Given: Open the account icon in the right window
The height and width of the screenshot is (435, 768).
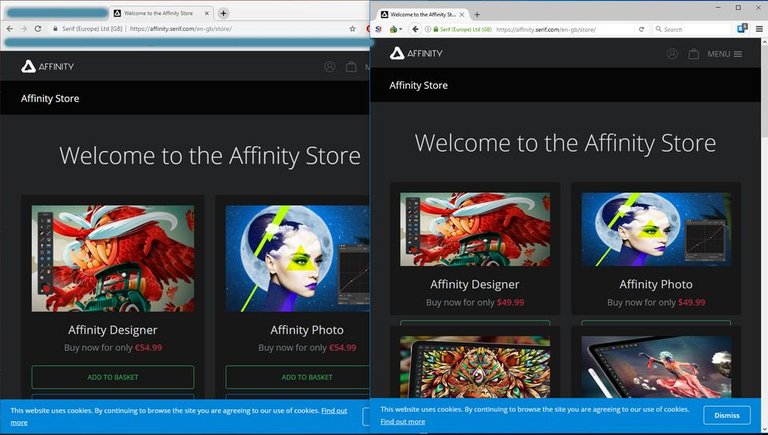Looking at the screenshot, I should click(672, 54).
